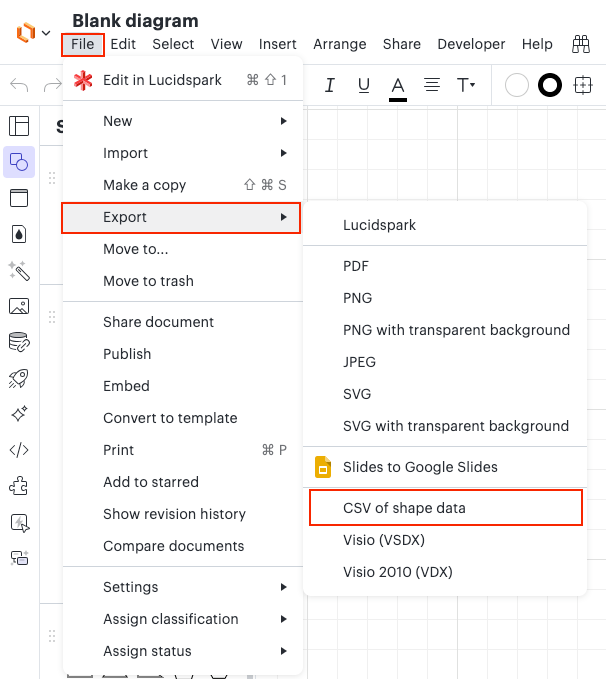Screen dimensions: 606x679
Task: Open the code brackets icon in sidebar
Action: point(19,450)
